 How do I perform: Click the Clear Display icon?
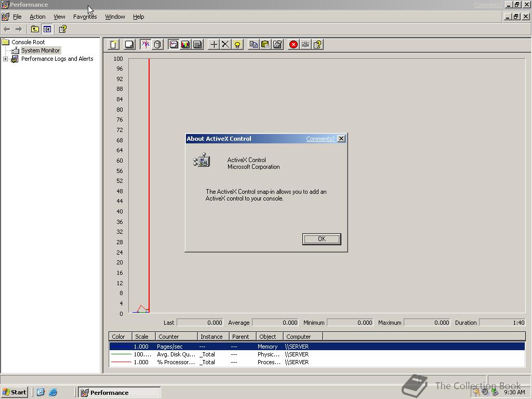click(129, 45)
